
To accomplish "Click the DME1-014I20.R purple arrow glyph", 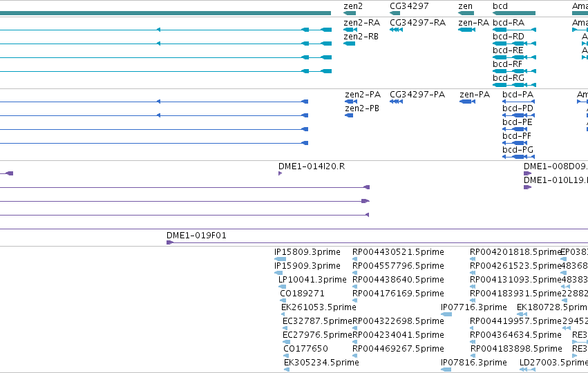I will [280, 173].
